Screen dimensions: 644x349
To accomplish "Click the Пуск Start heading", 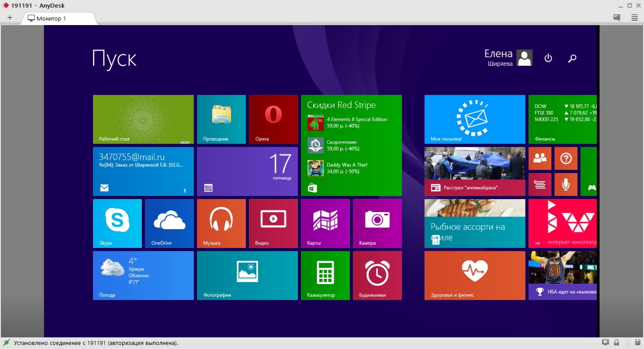I will 114,59.
